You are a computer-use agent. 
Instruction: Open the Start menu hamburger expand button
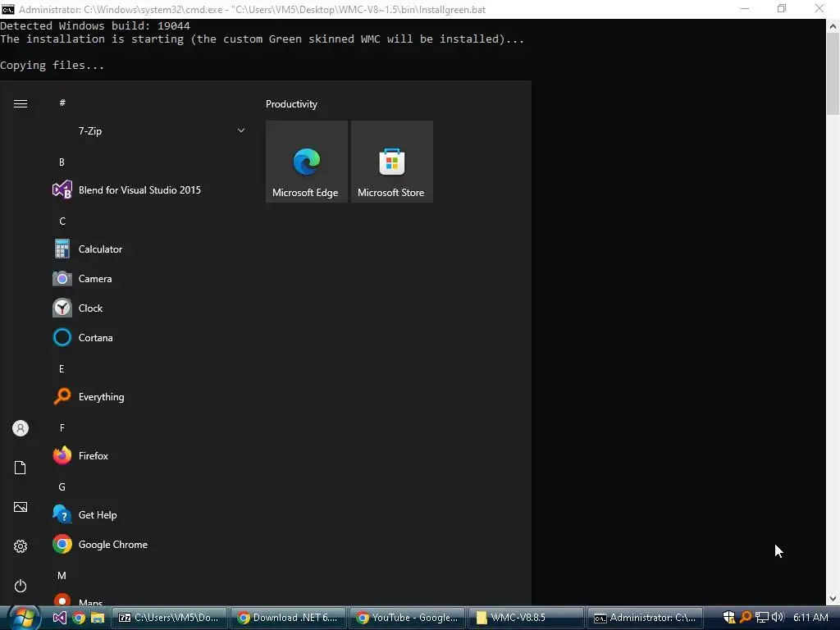tap(21, 103)
